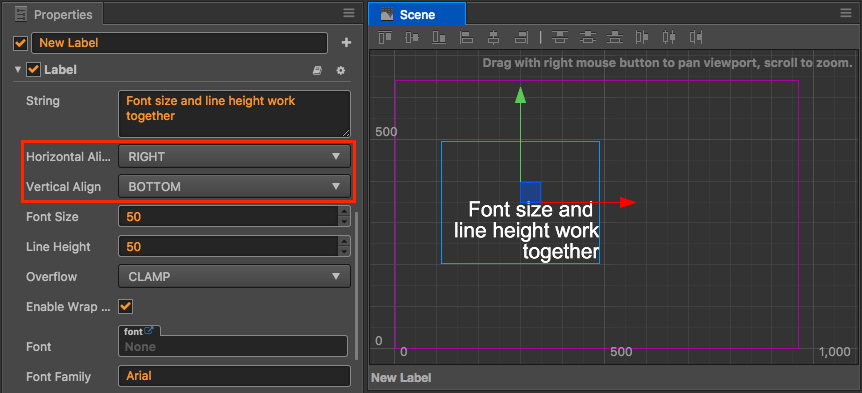Decrease Font Size with the down stepper

344,222
